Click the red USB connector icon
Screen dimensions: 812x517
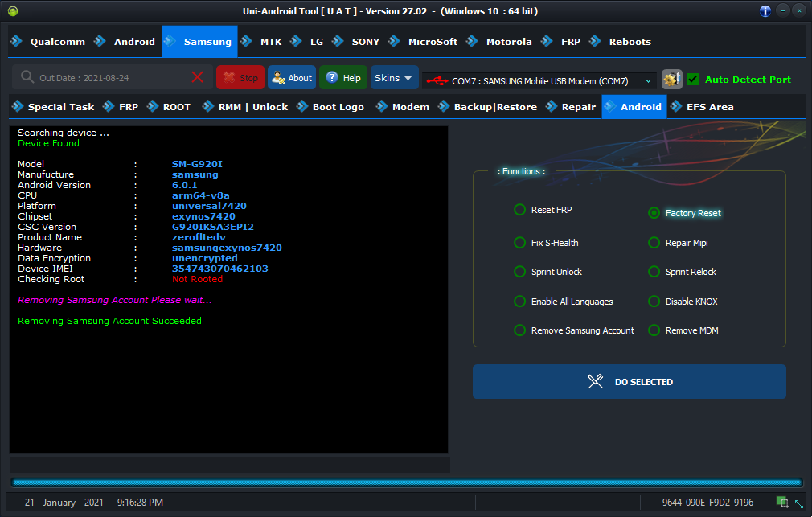point(437,81)
